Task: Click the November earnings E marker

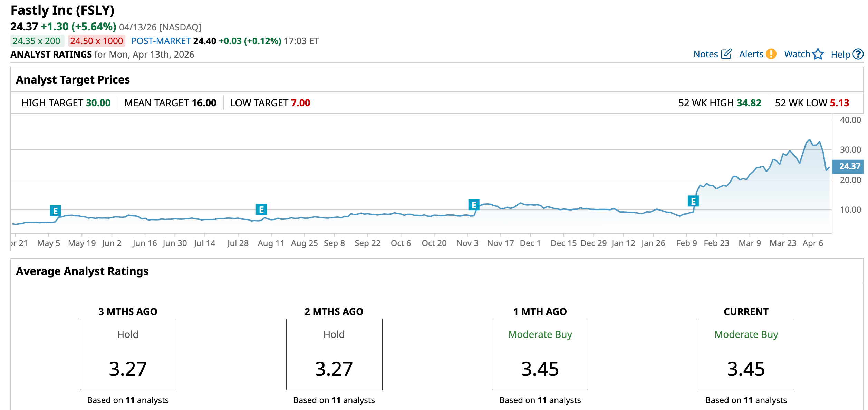Action: point(474,205)
